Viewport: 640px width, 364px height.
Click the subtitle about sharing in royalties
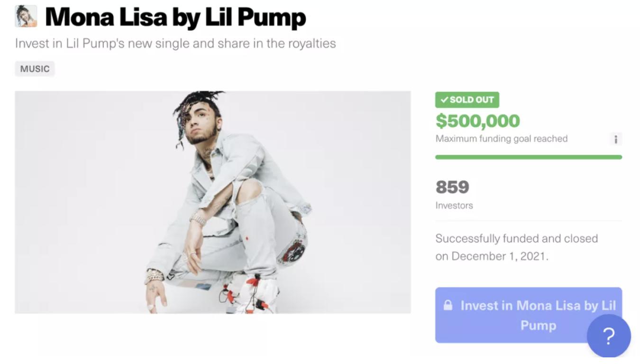pyautogui.click(x=175, y=44)
